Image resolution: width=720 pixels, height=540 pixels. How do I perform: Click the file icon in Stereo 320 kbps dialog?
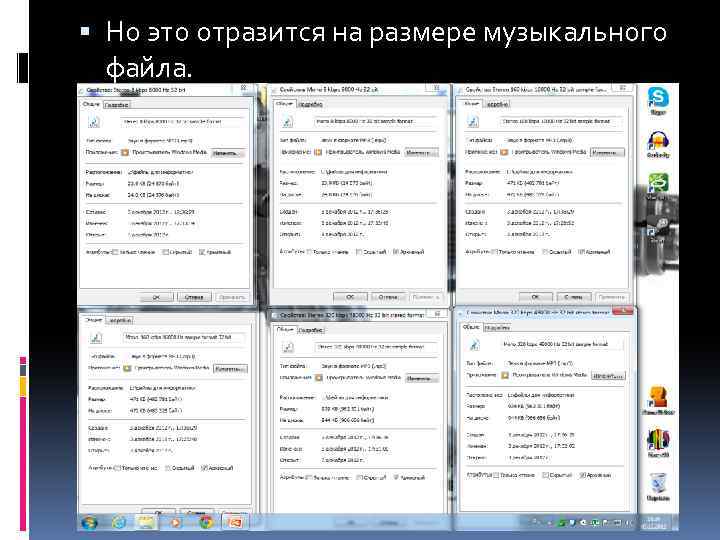(x=288, y=347)
